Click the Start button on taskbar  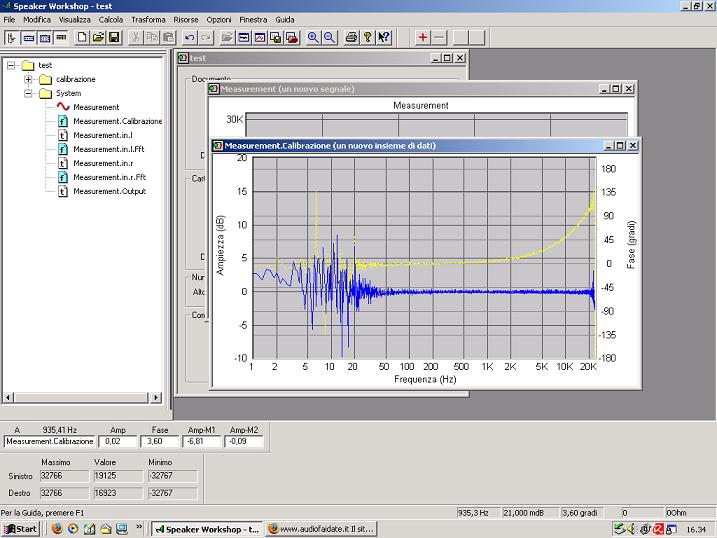[20, 529]
